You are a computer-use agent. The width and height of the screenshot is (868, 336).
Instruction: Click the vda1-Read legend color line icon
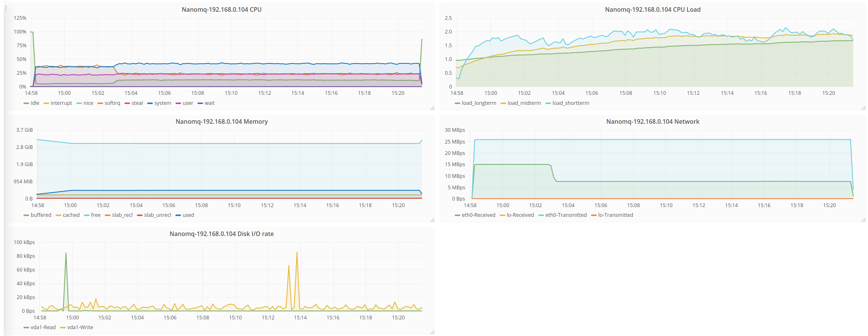pos(26,328)
